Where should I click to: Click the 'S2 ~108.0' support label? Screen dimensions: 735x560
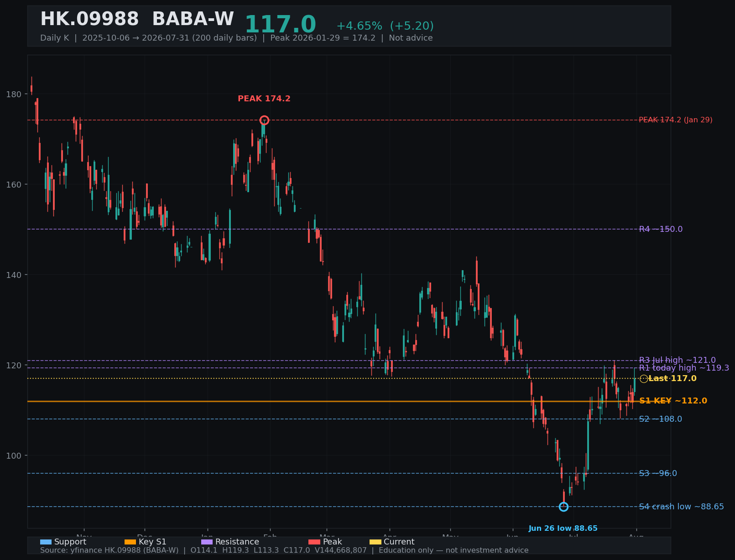click(660, 419)
